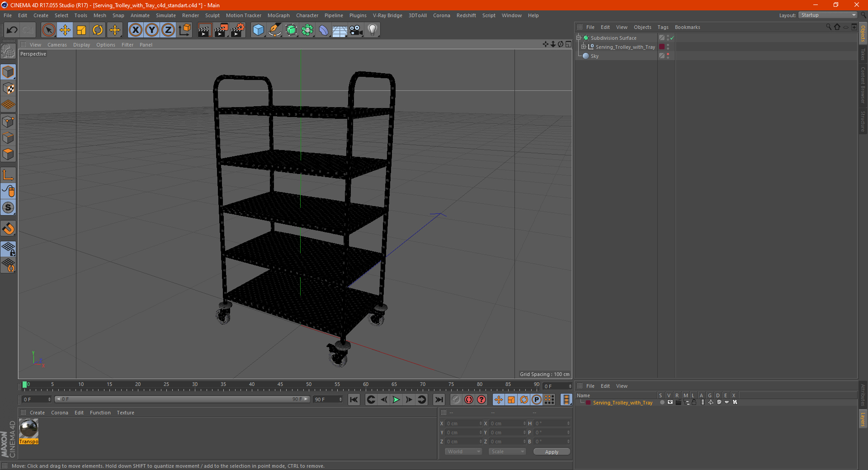Open the Simulate menu
This screenshot has height=470, width=868.
pyautogui.click(x=166, y=15)
